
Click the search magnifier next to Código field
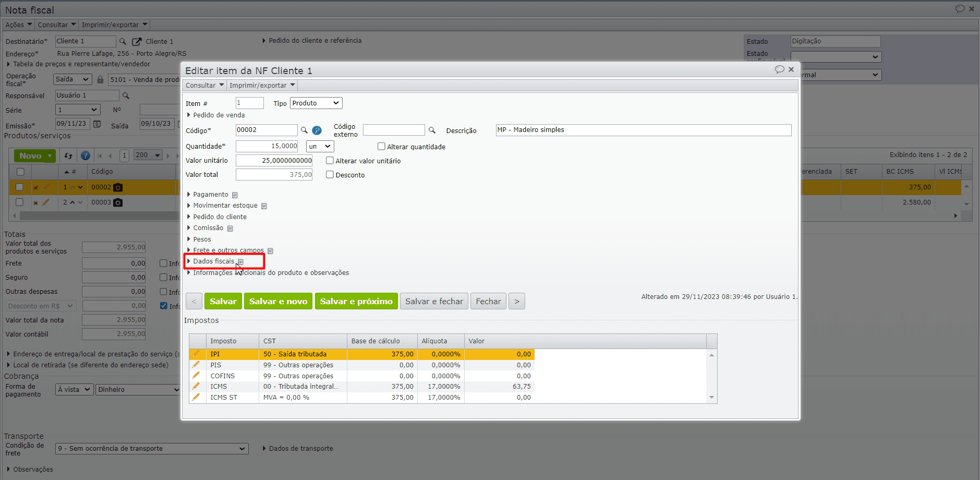(x=304, y=130)
